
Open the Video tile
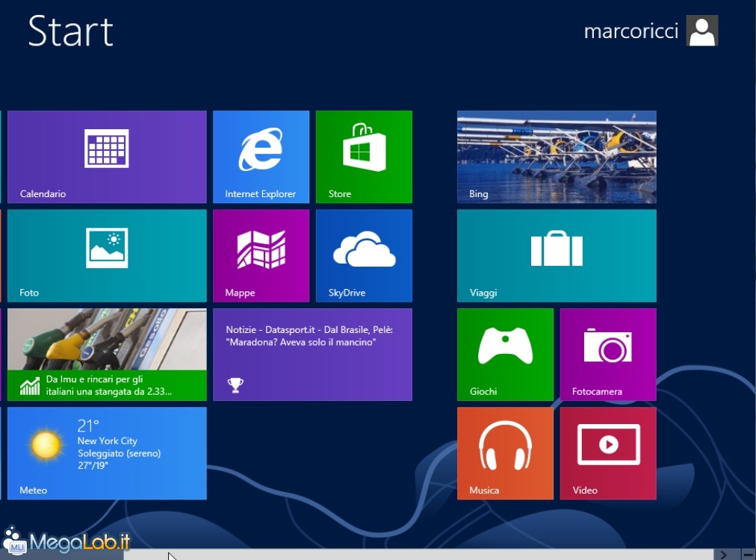(x=608, y=453)
